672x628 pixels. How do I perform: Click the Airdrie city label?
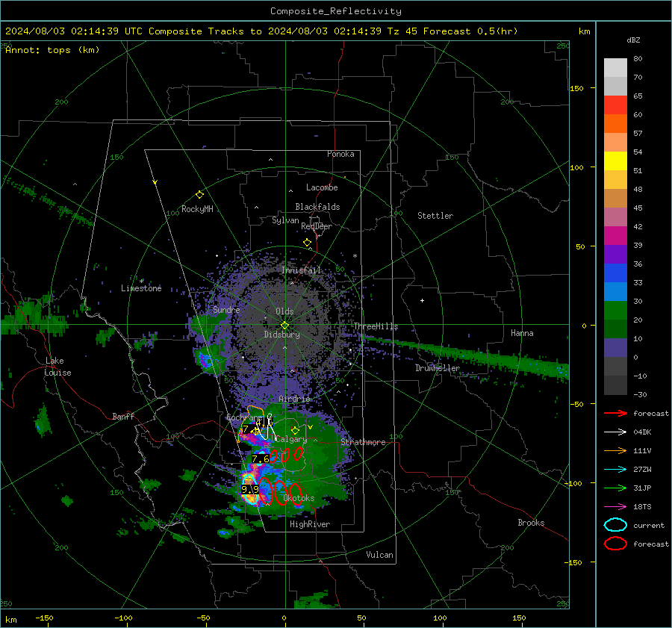tap(294, 399)
